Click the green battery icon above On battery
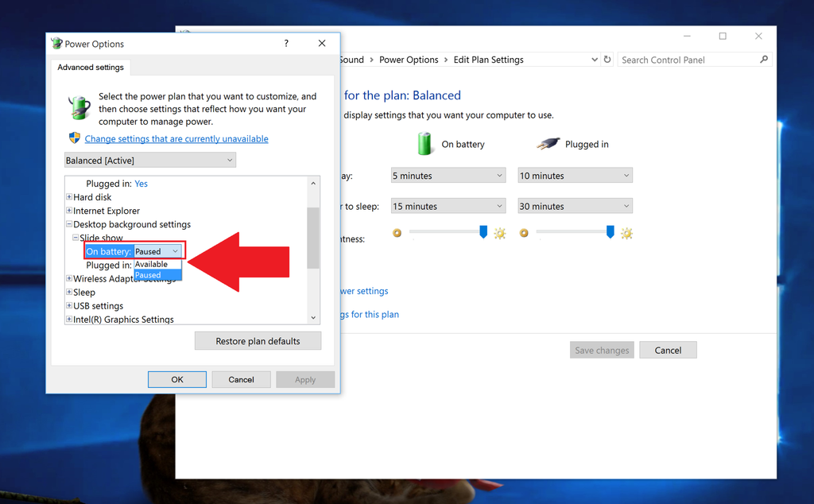Screen dimensions: 814x504 426,144
